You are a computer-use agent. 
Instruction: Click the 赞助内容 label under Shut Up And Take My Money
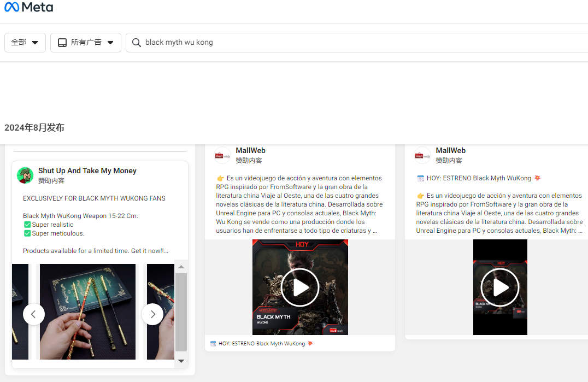coord(51,181)
